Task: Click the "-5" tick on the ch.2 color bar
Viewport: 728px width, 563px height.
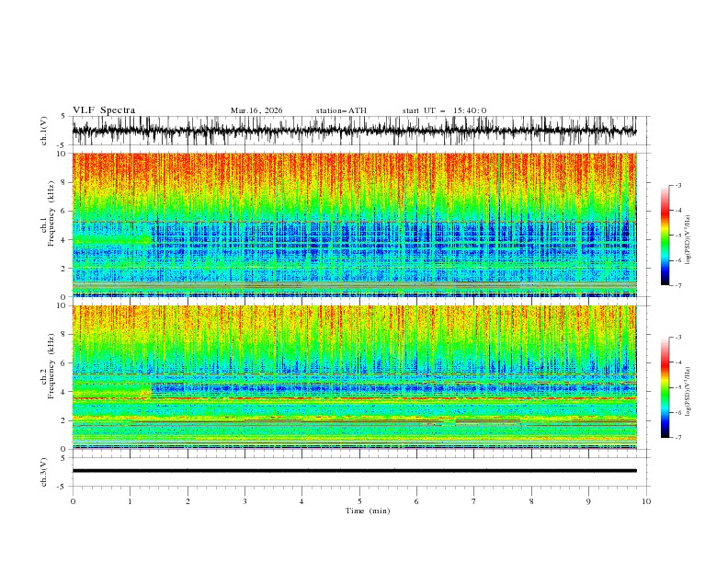Action: click(x=678, y=387)
